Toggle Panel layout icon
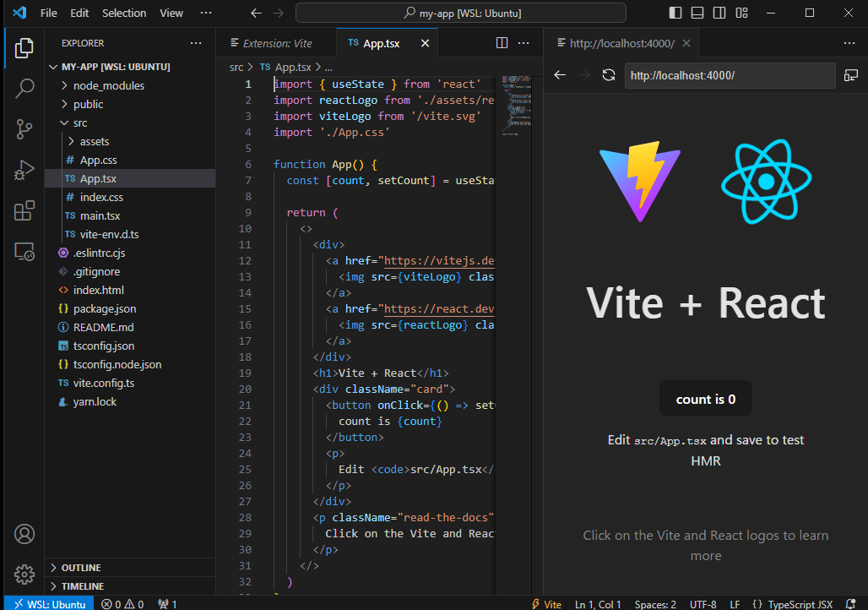Image resolution: width=868 pixels, height=610 pixels. (697, 13)
